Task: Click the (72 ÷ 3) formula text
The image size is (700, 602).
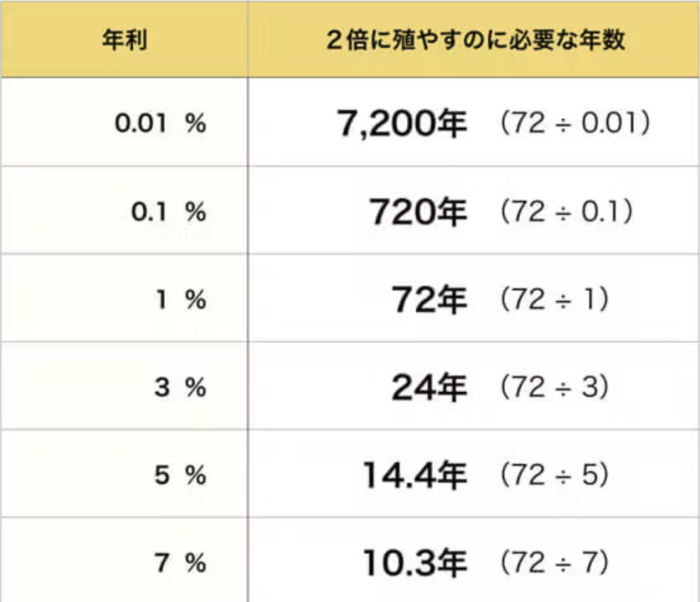Action: tap(554, 387)
